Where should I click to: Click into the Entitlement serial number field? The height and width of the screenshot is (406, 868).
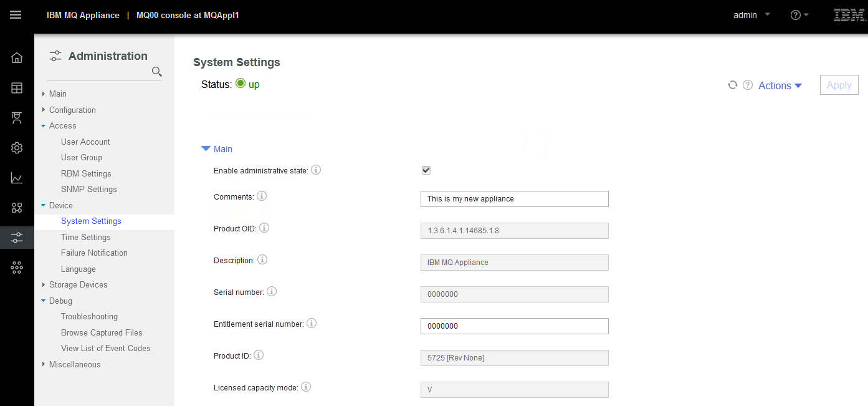tap(515, 326)
